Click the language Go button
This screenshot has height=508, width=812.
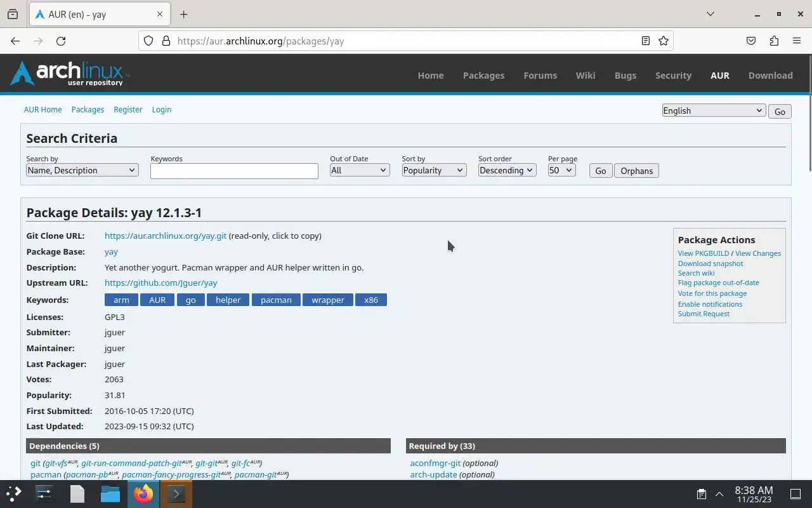click(x=780, y=111)
